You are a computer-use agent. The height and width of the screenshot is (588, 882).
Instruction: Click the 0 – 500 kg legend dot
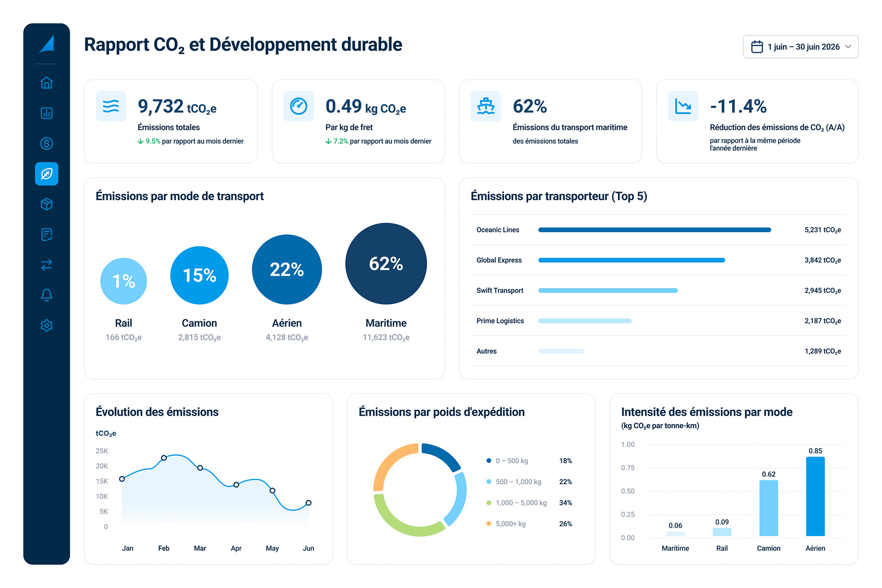click(489, 461)
